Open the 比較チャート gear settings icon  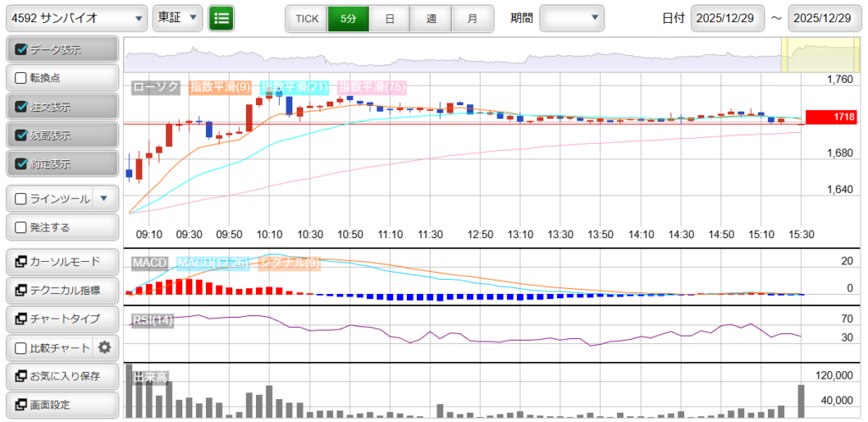tap(105, 347)
